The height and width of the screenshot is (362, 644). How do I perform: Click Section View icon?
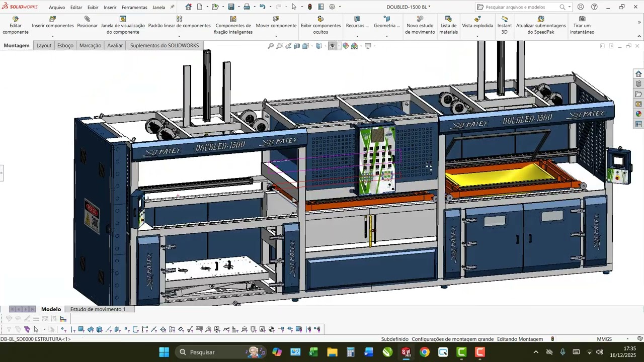(x=297, y=46)
